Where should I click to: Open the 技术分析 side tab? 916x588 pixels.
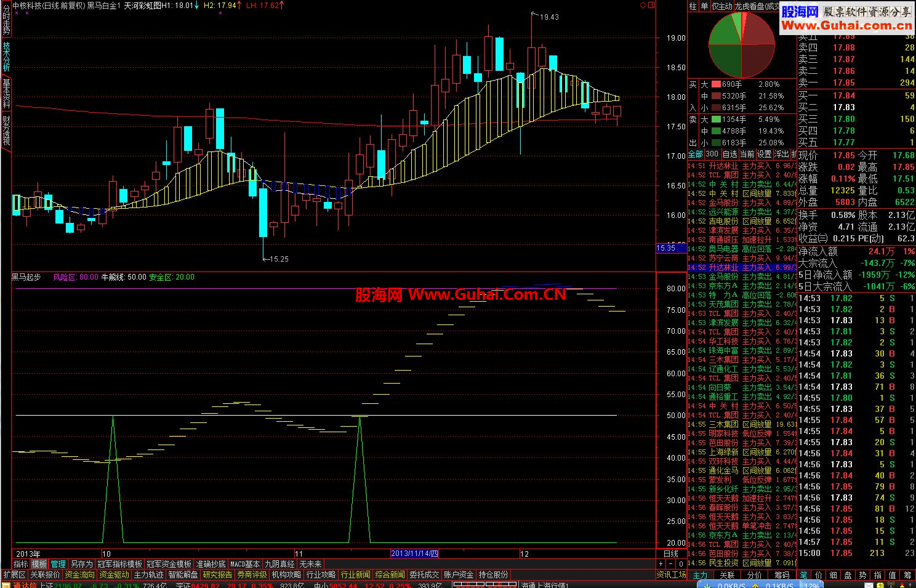pos(6,56)
